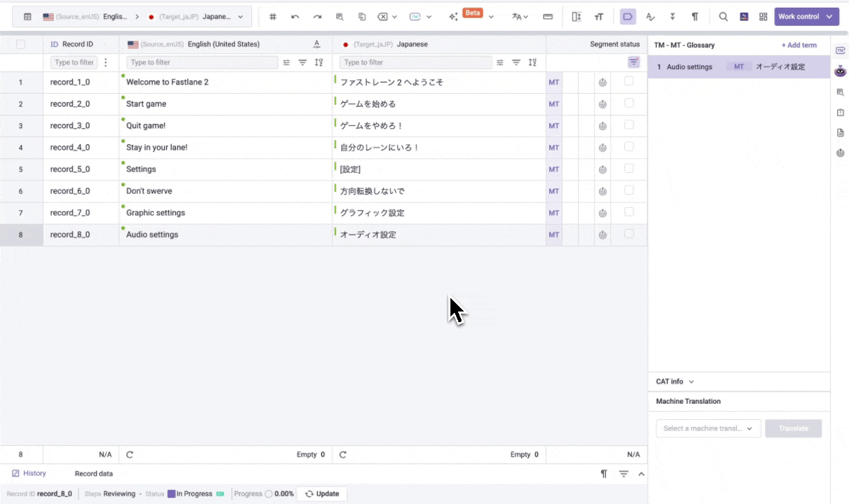
Task: Expand the CAT info section
Action: [675, 381]
